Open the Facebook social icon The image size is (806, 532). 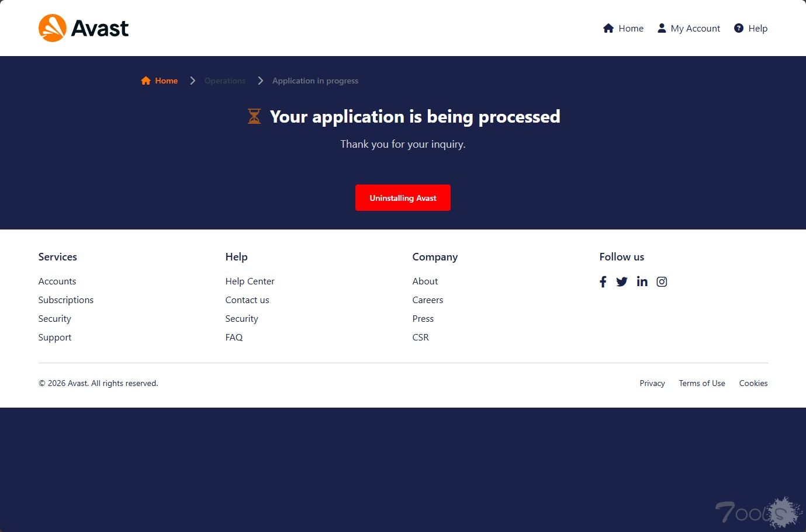[603, 282]
